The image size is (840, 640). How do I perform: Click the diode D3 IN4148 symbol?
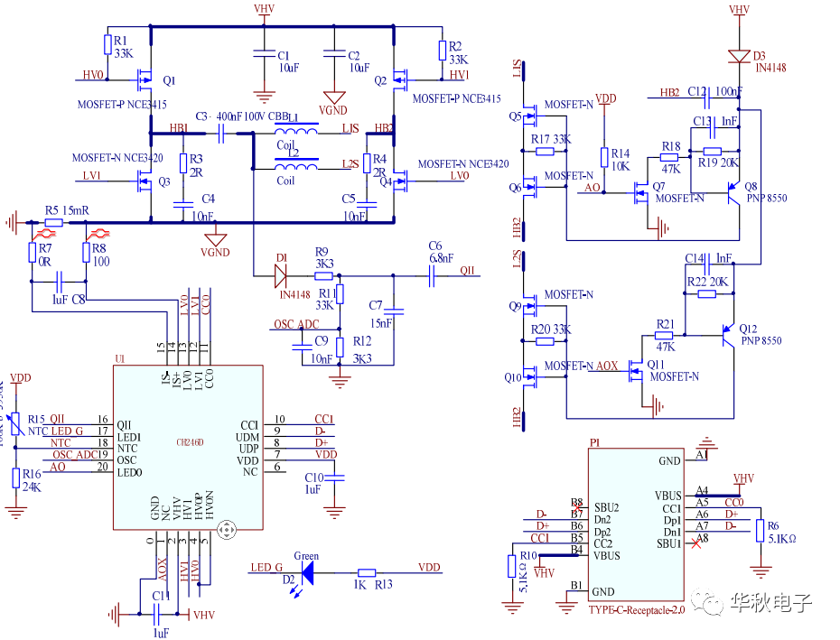pyautogui.click(x=738, y=56)
